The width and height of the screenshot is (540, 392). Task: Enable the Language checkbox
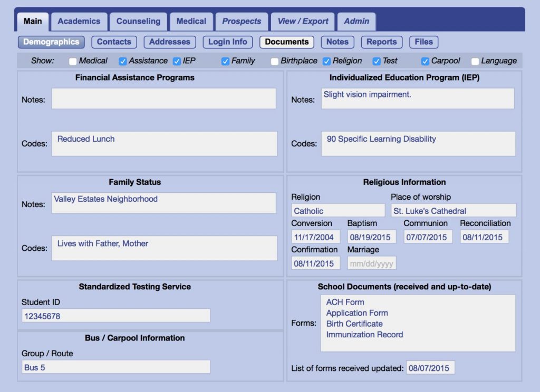click(x=474, y=61)
